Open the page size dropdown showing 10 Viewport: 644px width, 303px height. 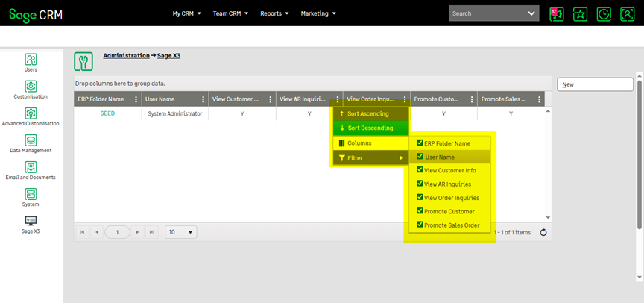click(x=181, y=233)
